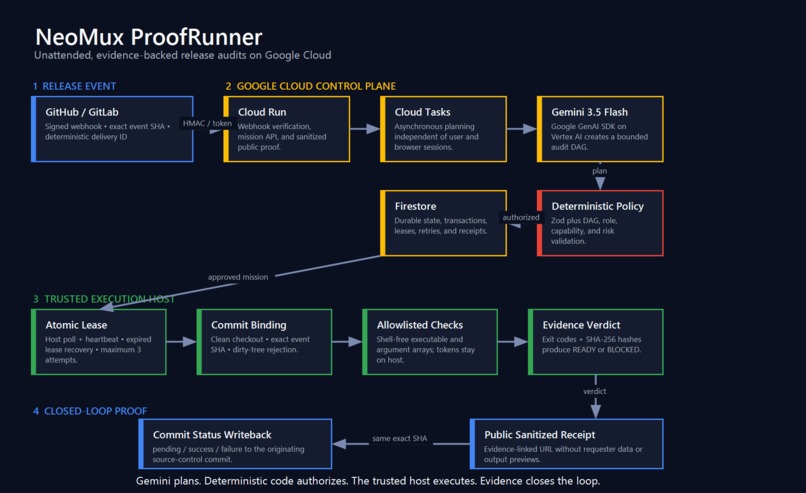Click the Allowlisted Checks box
The height and width of the screenshot is (493, 806).
(430, 342)
